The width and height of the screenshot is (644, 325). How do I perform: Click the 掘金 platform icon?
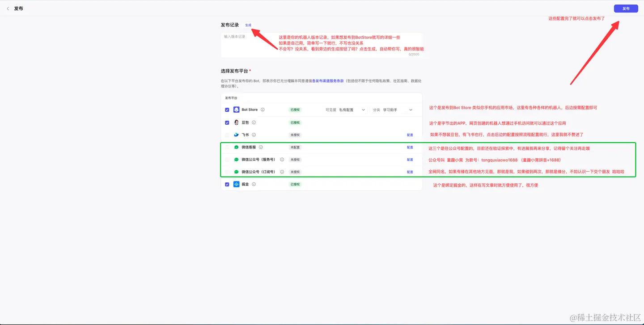tap(237, 184)
